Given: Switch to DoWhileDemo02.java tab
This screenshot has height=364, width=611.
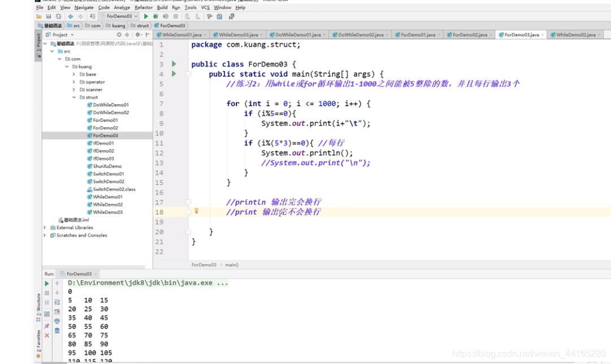Looking at the screenshot, I should (361, 34).
